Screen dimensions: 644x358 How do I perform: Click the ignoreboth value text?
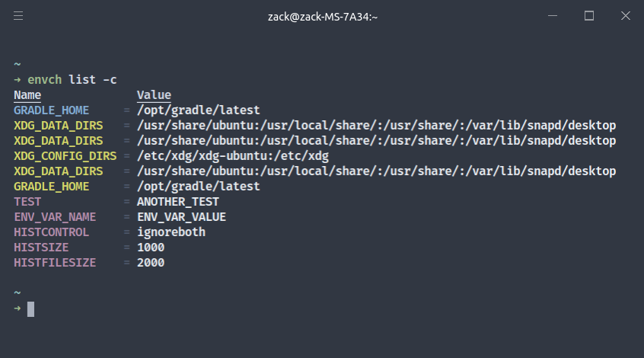click(x=171, y=232)
